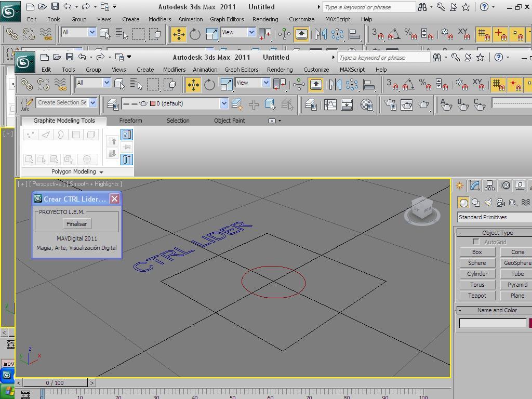Switch to the Freeform ribbon tab
The height and width of the screenshot is (399, 532).
[x=130, y=121]
